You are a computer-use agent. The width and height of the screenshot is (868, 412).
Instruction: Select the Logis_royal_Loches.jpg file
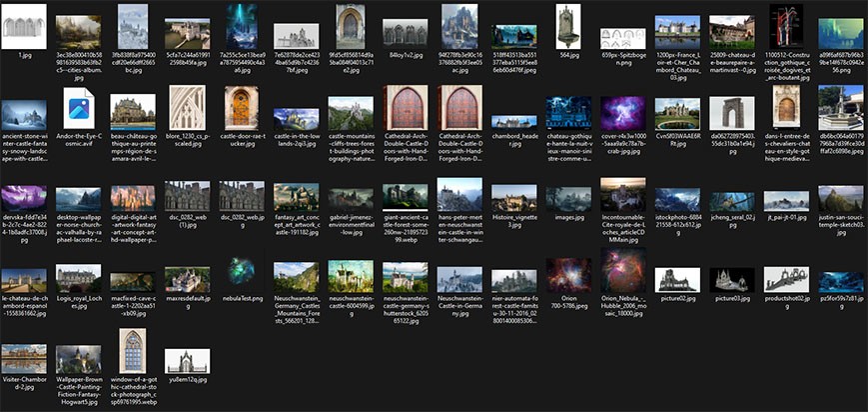(78, 279)
